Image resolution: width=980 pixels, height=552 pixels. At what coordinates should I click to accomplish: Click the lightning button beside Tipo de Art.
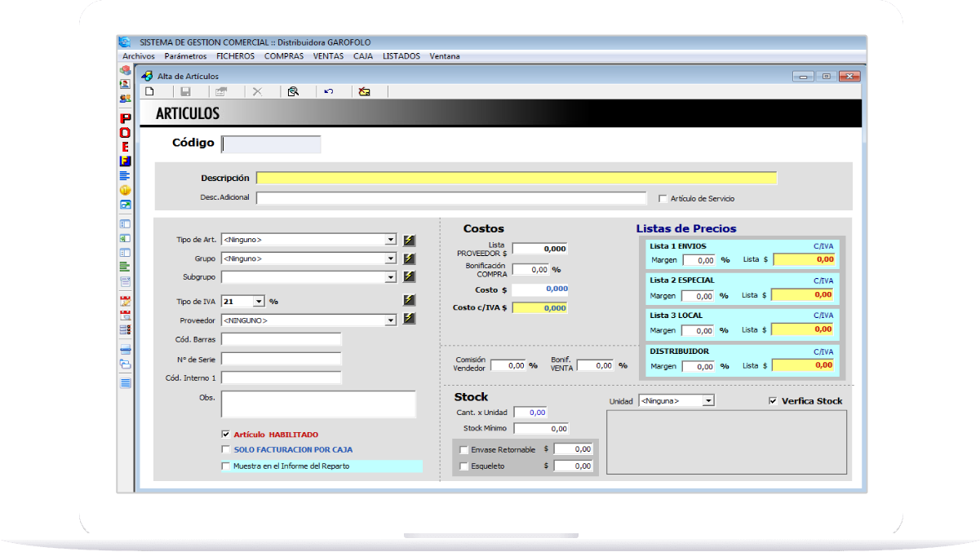click(409, 240)
